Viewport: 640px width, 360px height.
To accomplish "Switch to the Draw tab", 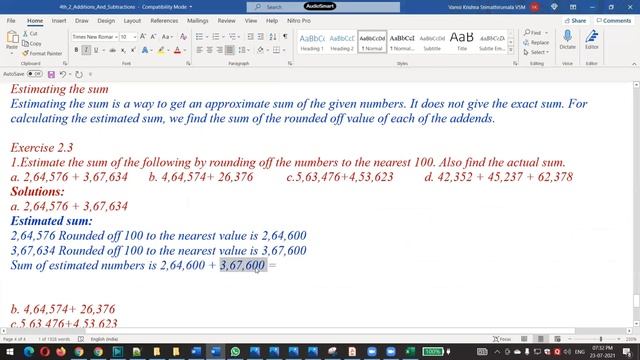I will tap(82, 20).
